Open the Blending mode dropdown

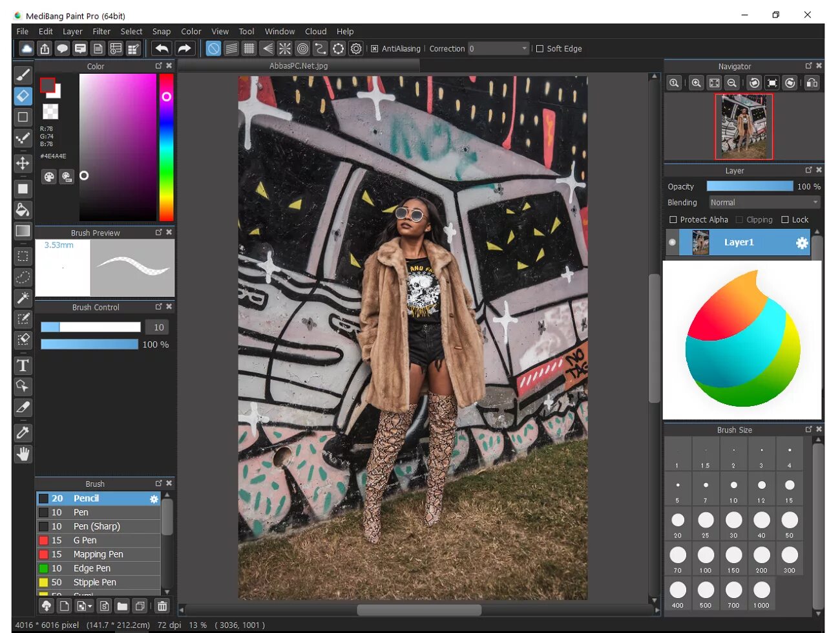(x=764, y=202)
